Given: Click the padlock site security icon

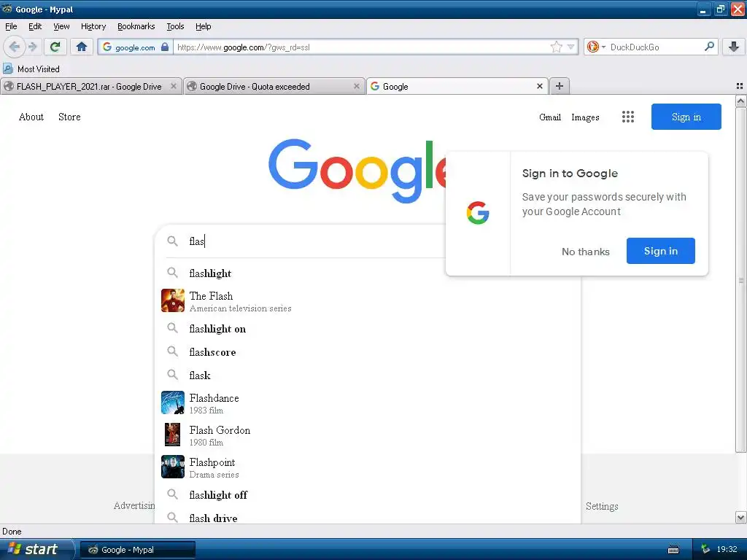Looking at the screenshot, I should (x=165, y=47).
